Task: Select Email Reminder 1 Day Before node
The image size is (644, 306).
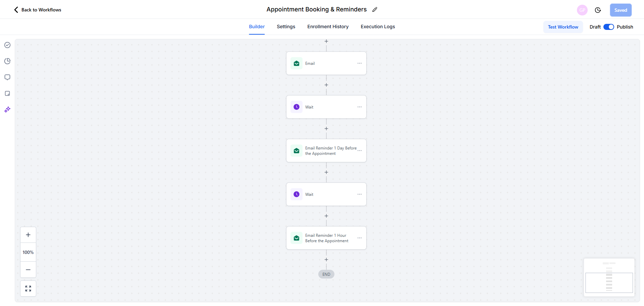Action: 326,150
